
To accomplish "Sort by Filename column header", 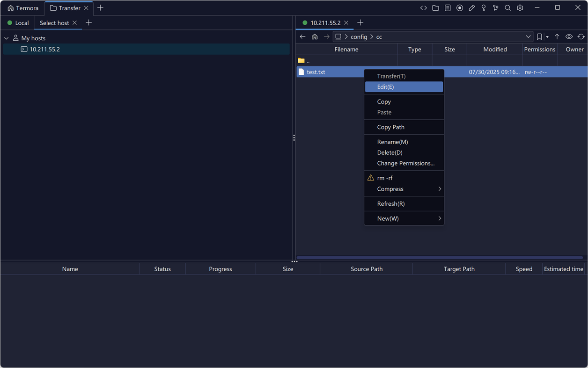I will tap(346, 49).
